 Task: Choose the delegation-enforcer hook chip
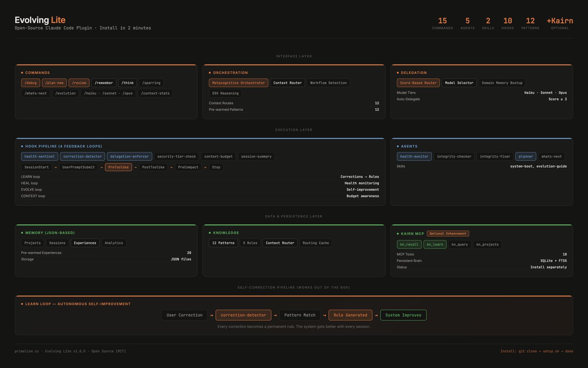point(129,157)
